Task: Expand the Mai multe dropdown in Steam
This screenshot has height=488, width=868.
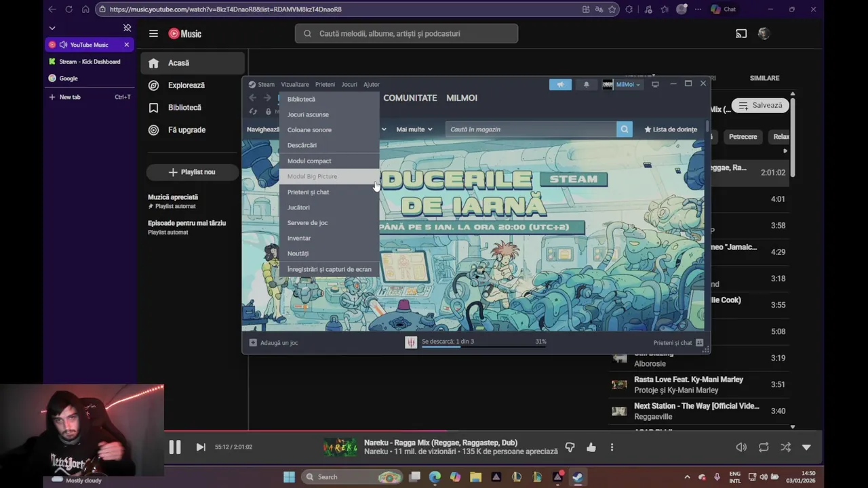Action: coord(414,129)
